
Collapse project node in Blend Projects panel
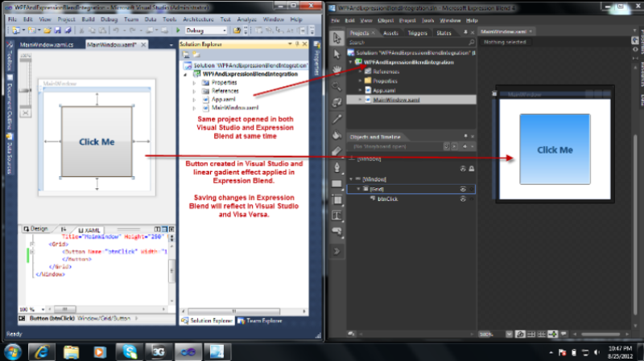pos(351,62)
